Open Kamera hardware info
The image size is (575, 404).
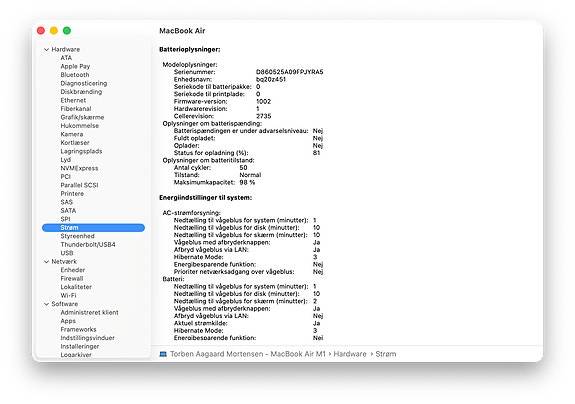point(72,134)
